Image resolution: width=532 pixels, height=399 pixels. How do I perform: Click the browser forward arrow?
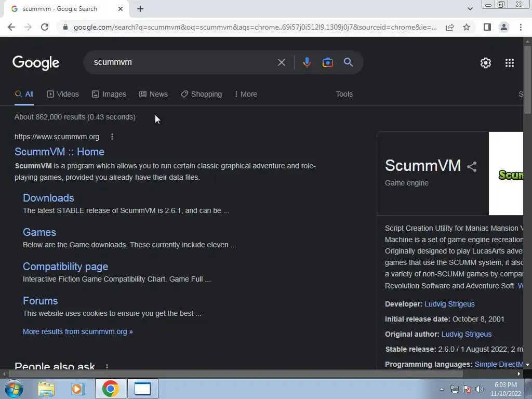coord(28,27)
